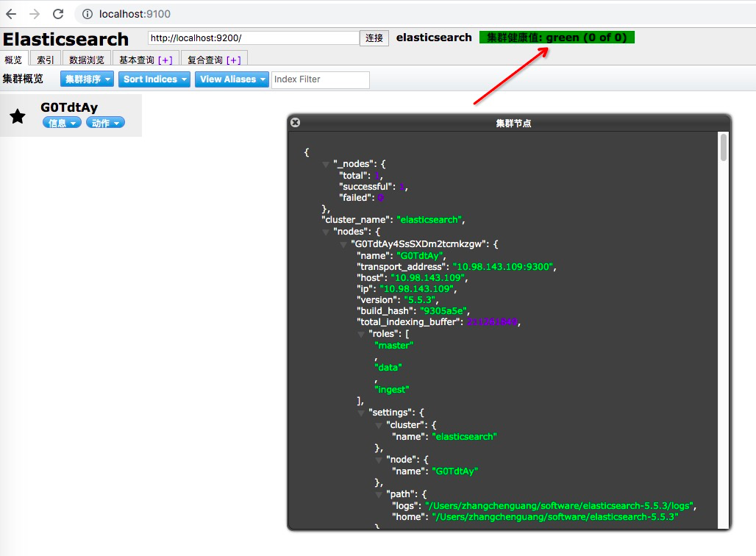Click the 连接 button
The image size is (756, 556).
(374, 38)
